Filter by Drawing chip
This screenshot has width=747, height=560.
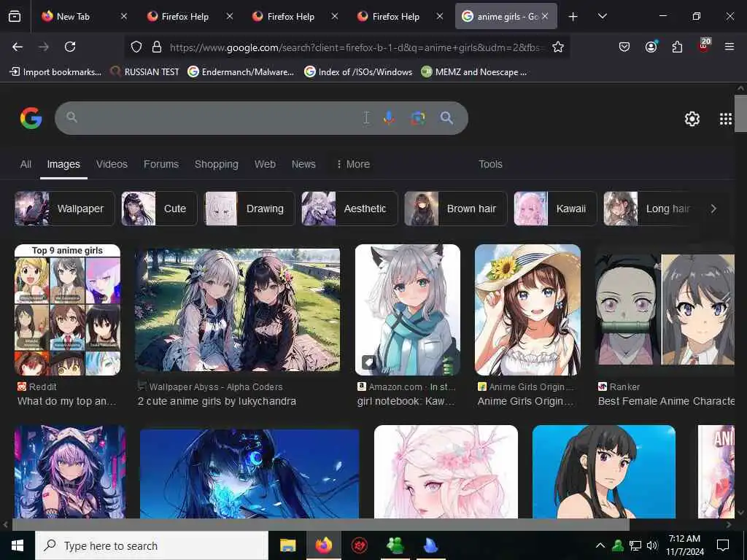point(249,209)
